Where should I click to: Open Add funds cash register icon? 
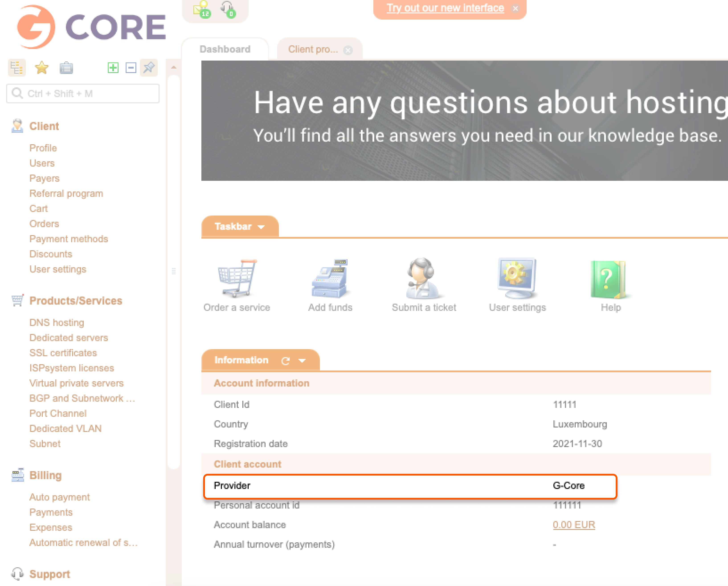pos(330,278)
